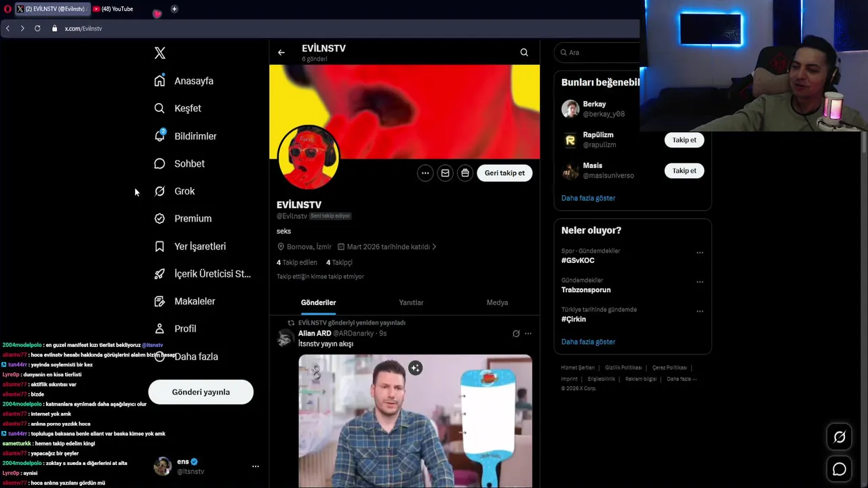Show more trends under Neler oluyor

588,342
